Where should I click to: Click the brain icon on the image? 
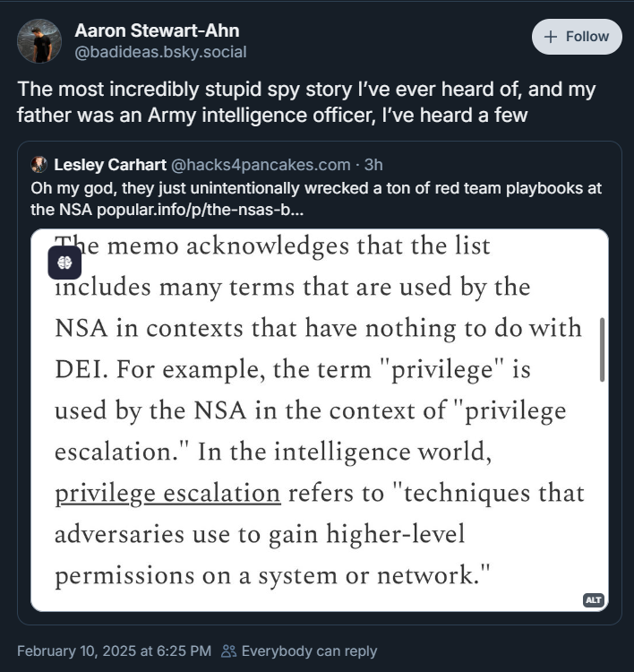coord(64,263)
